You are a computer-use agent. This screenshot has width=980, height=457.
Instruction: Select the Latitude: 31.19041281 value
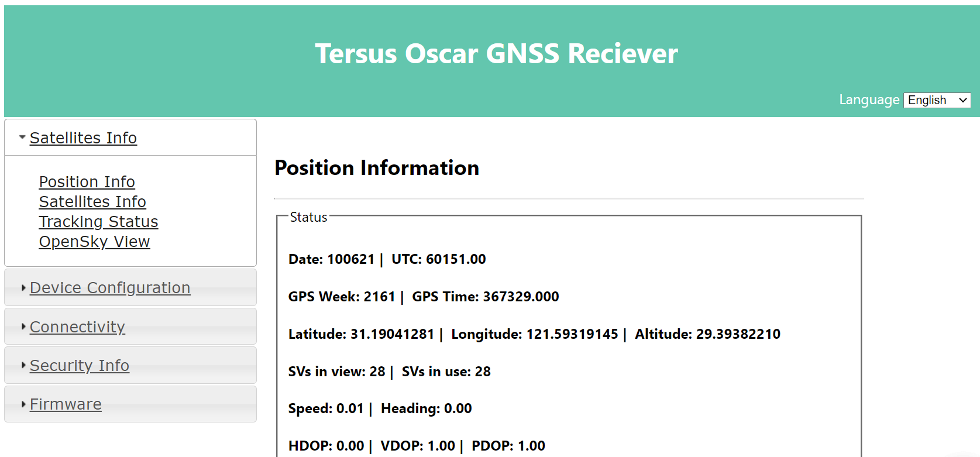point(361,334)
